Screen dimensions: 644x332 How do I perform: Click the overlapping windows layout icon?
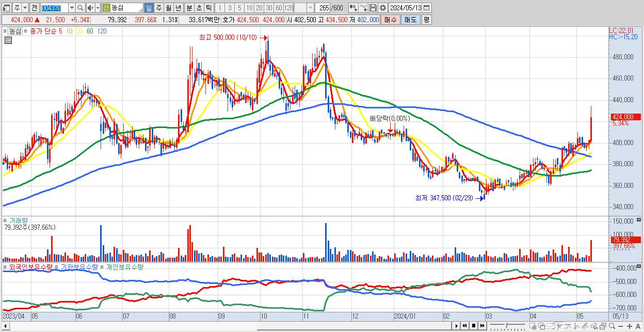(542, 326)
